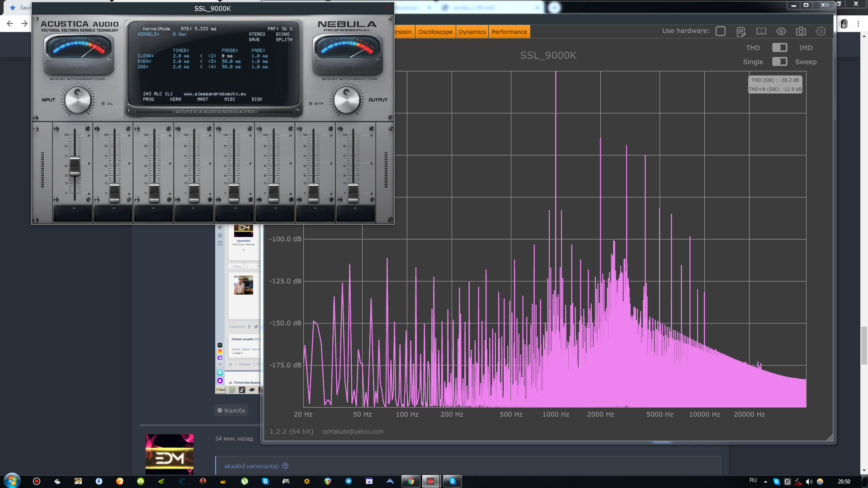Open Chrome from the taskbar

pos(410,481)
